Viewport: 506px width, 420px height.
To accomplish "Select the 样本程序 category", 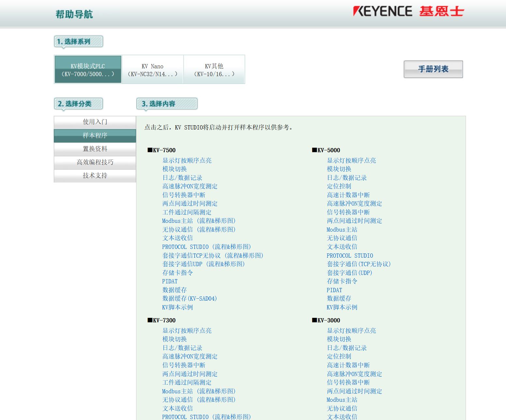I will click(95, 135).
